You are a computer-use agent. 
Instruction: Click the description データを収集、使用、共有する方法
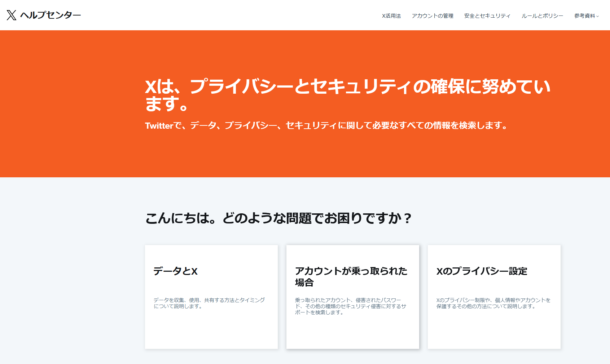point(209,303)
